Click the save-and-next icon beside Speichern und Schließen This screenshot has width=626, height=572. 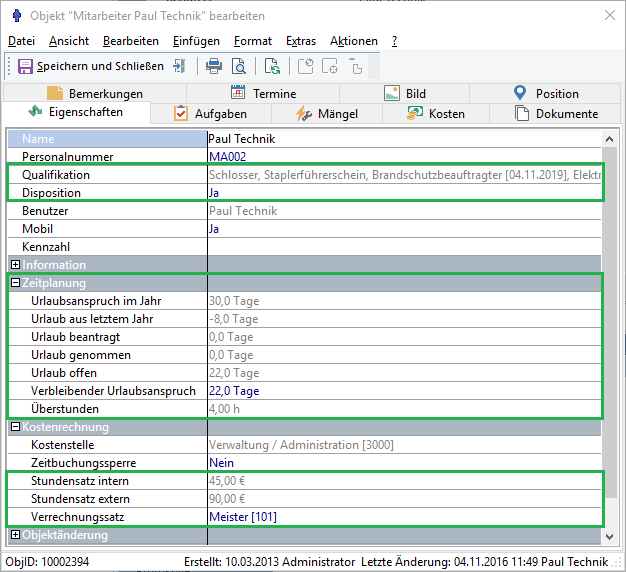pyautogui.click(x=179, y=66)
